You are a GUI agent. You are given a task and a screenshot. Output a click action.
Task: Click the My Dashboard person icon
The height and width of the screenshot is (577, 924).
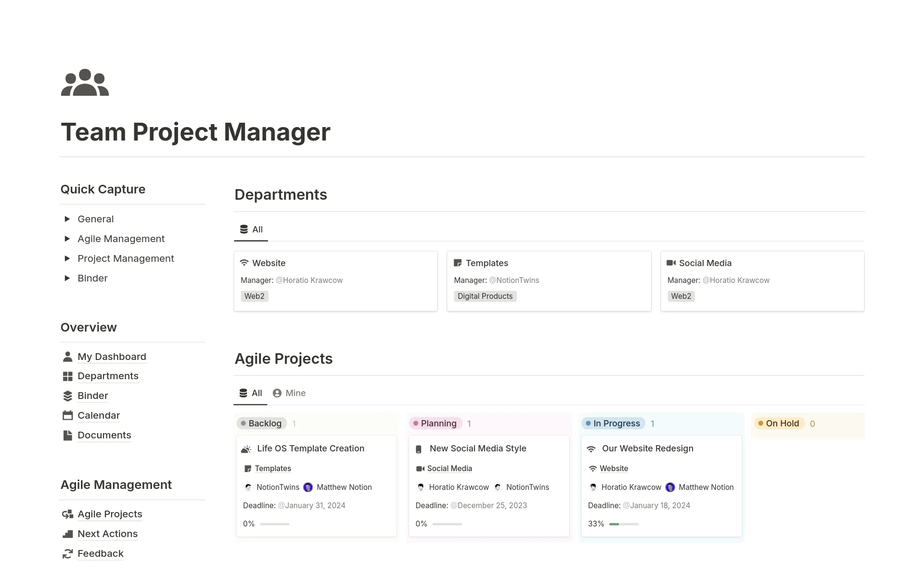click(68, 357)
